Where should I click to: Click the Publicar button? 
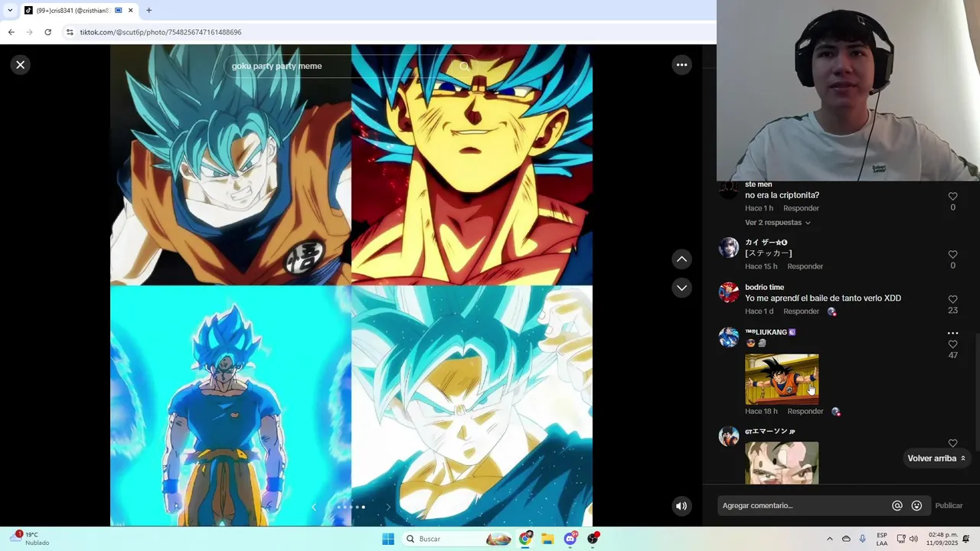pos(949,506)
